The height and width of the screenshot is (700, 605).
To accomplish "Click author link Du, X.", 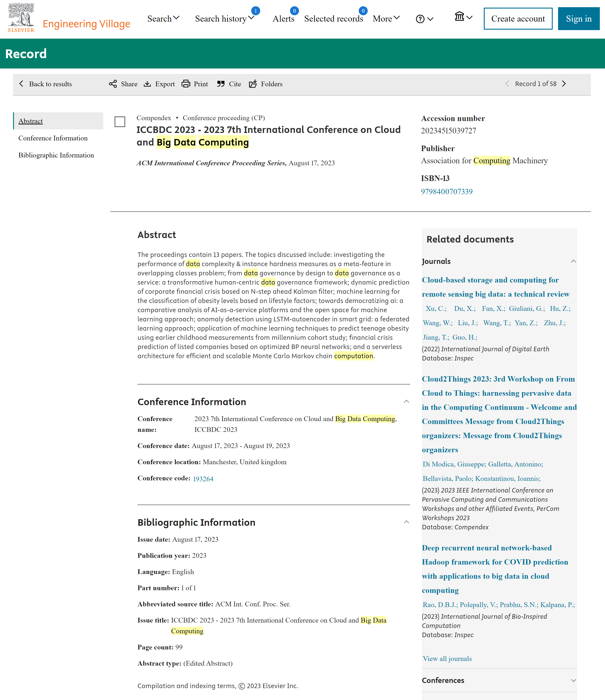I will (x=464, y=308).
